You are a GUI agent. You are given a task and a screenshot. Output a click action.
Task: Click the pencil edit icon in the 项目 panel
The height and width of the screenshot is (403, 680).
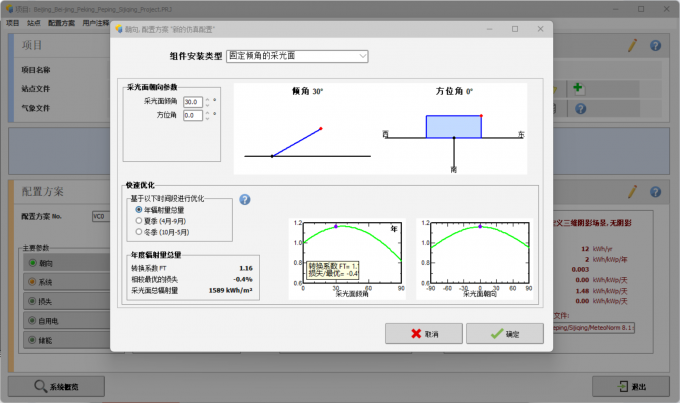click(632, 46)
